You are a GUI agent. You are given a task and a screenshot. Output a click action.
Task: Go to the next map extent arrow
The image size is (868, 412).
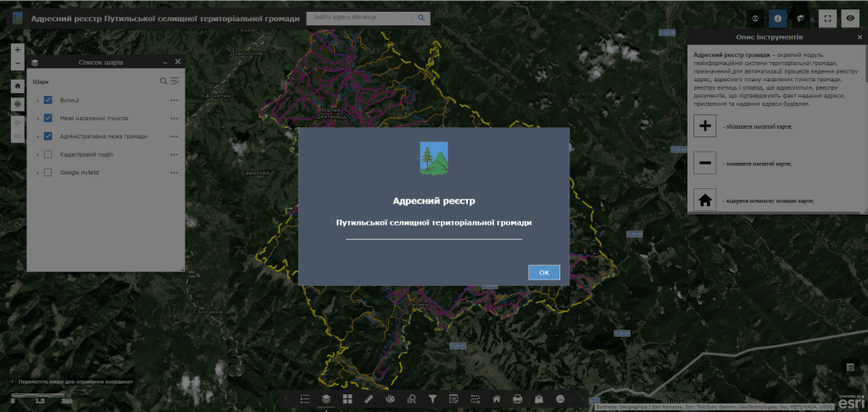tap(18, 136)
